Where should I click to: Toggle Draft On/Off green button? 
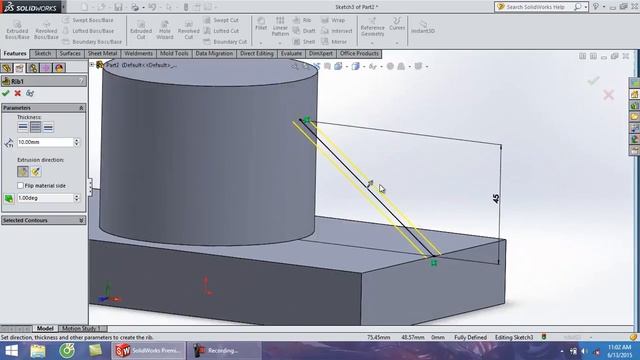9,198
